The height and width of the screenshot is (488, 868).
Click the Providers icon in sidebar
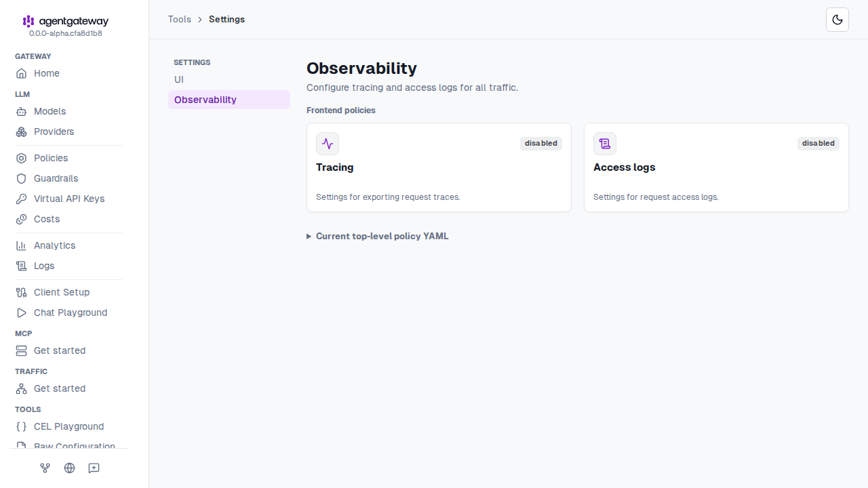[x=22, y=131]
